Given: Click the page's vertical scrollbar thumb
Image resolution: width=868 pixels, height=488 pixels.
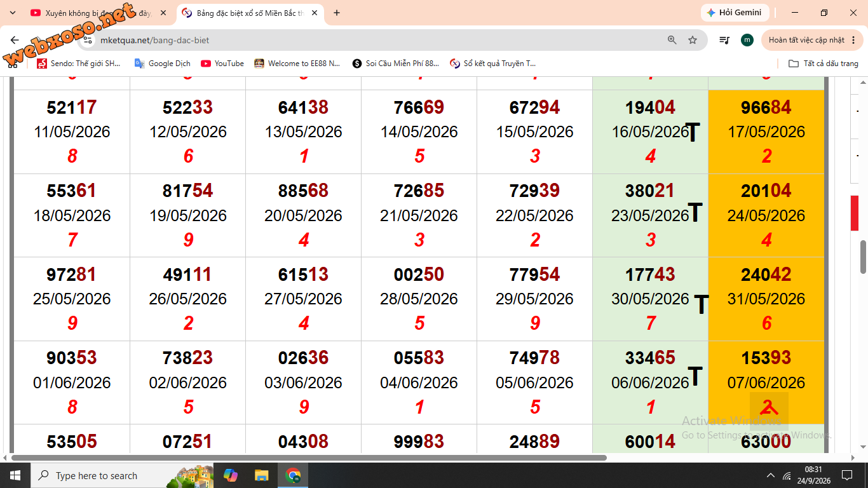Looking at the screenshot, I should tap(864, 257).
